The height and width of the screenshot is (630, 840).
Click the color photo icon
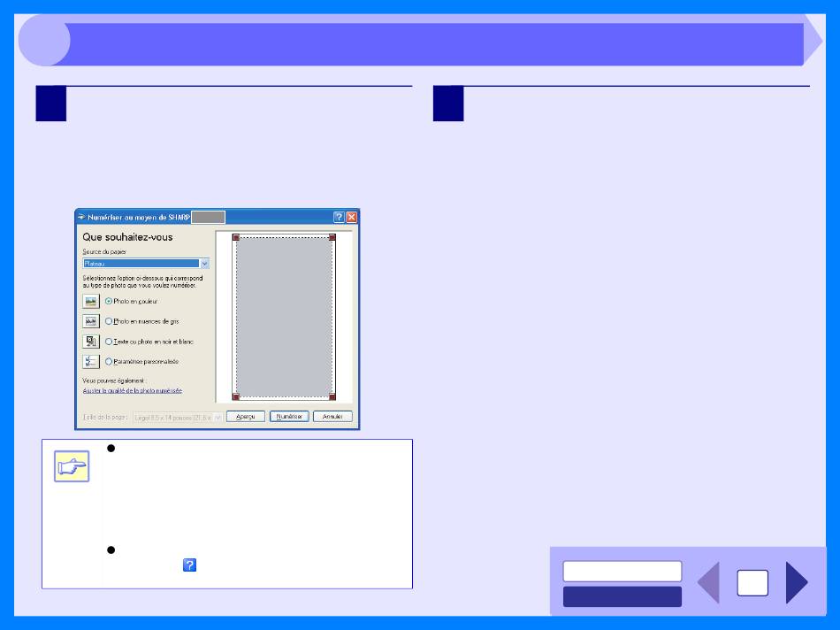[x=91, y=302]
